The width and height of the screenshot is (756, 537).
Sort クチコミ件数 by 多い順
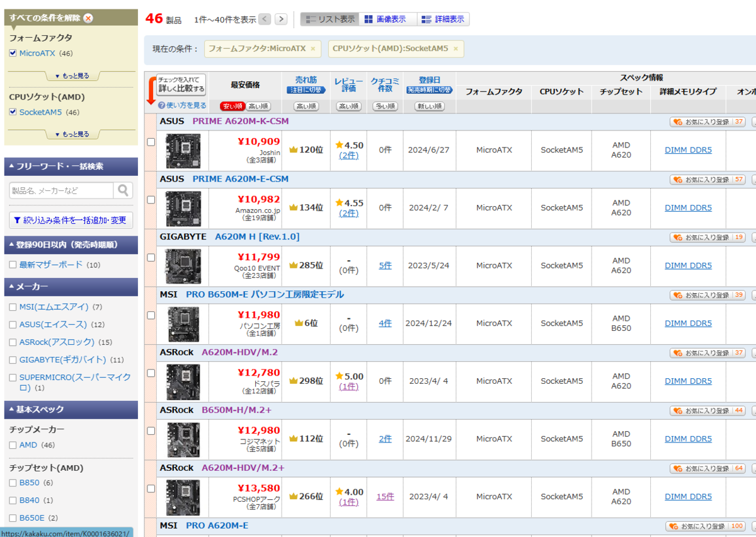click(385, 107)
